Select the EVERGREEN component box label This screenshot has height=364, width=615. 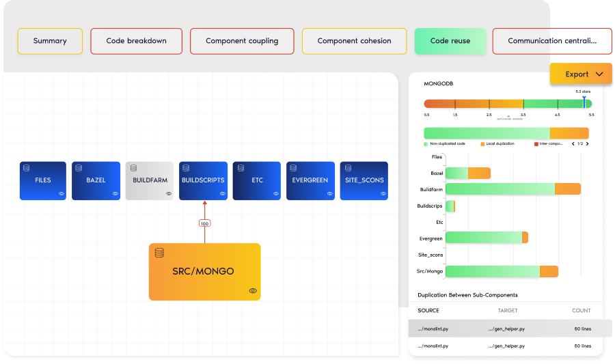pyautogui.click(x=310, y=180)
